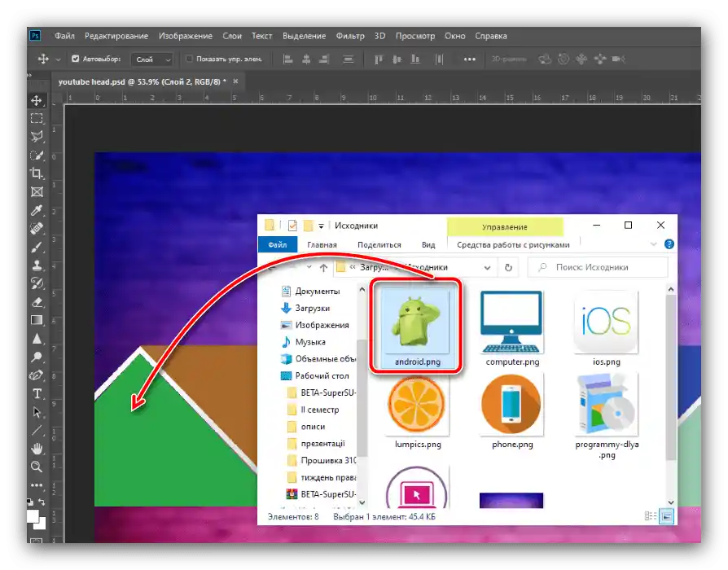Open the Справка menu
This screenshot has height=570, width=728.
pyautogui.click(x=491, y=36)
